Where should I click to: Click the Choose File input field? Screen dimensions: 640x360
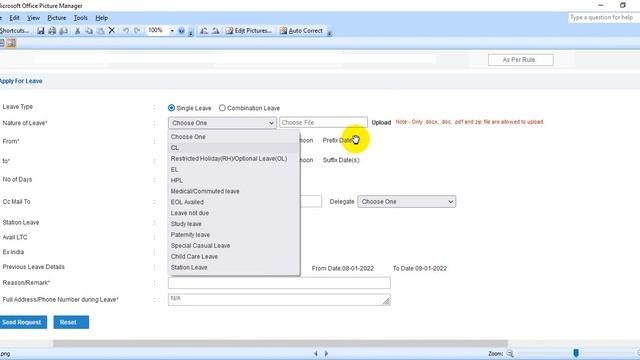point(323,122)
